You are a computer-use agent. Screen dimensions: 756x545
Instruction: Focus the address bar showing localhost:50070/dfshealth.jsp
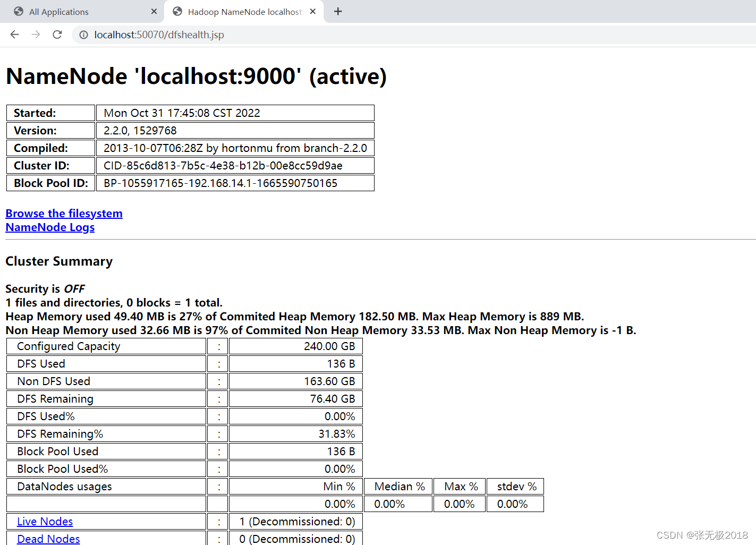pyautogui.click(x=414, y=35)
